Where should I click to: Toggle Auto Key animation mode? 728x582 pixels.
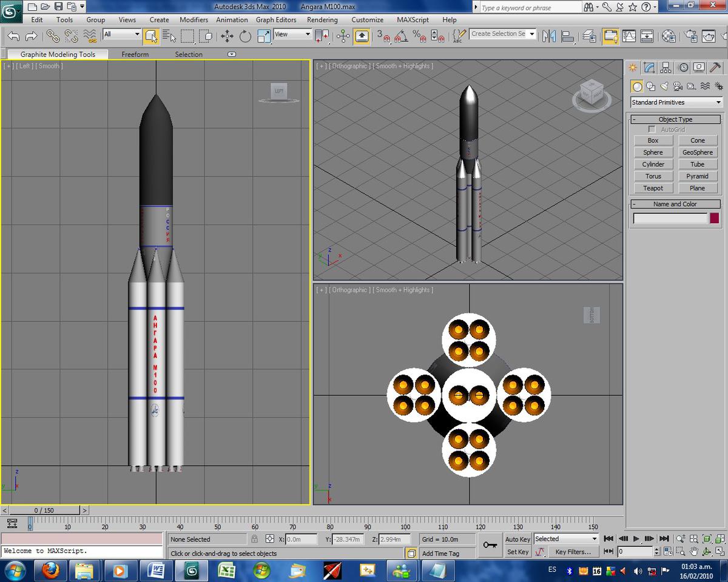tap(517, 539)
